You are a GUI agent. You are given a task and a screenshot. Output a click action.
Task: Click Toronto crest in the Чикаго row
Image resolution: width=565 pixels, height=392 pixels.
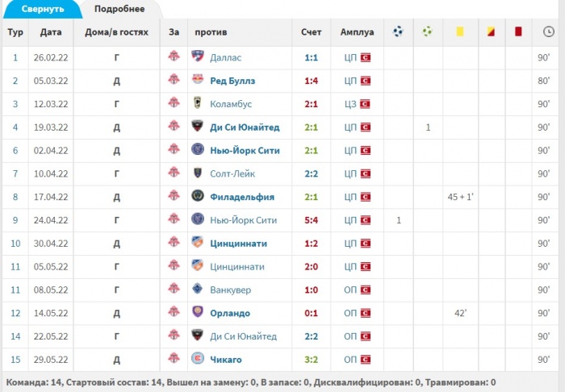point(174,358)
